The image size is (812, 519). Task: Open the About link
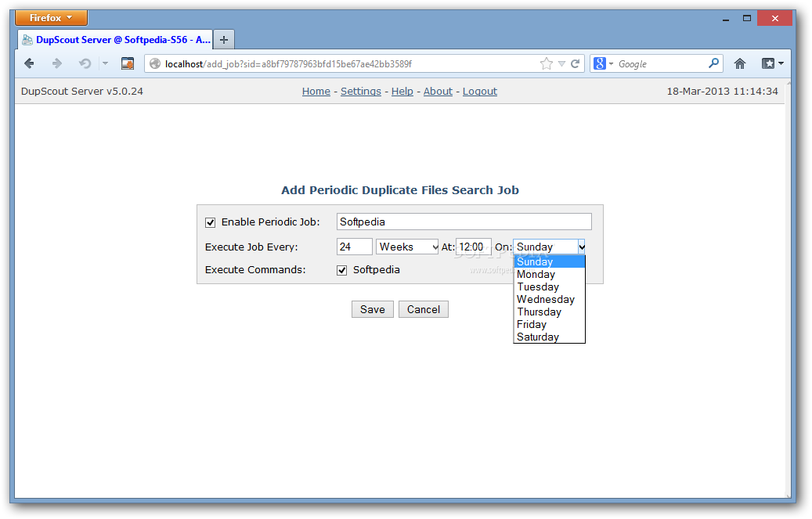[438, 91]
